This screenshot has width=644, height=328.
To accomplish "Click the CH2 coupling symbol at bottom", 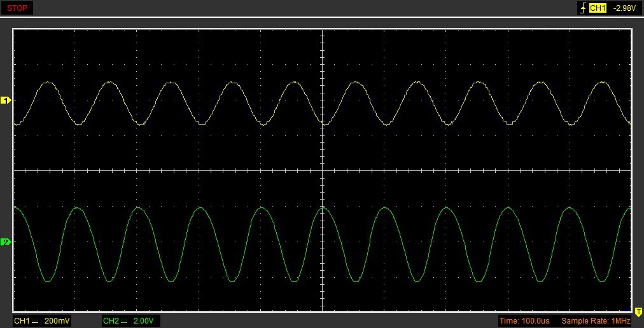I will click(125, 321).
